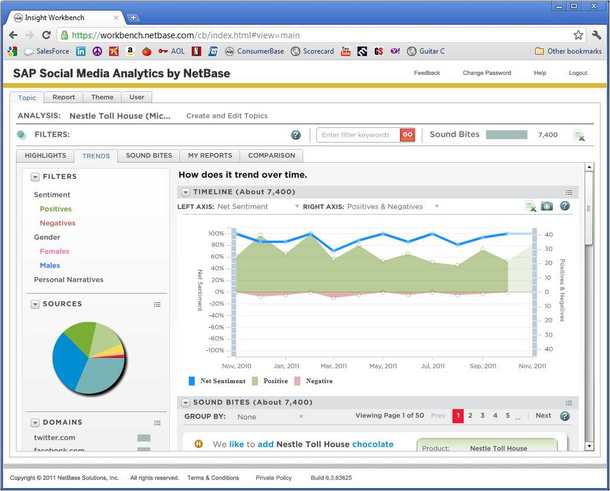Click the Logout link

[578, 73]
